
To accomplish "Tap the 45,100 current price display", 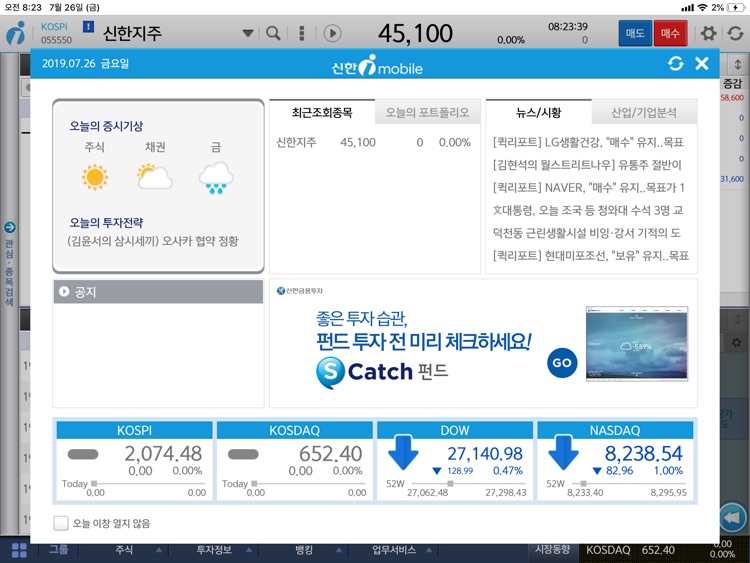I will (415, 33).
